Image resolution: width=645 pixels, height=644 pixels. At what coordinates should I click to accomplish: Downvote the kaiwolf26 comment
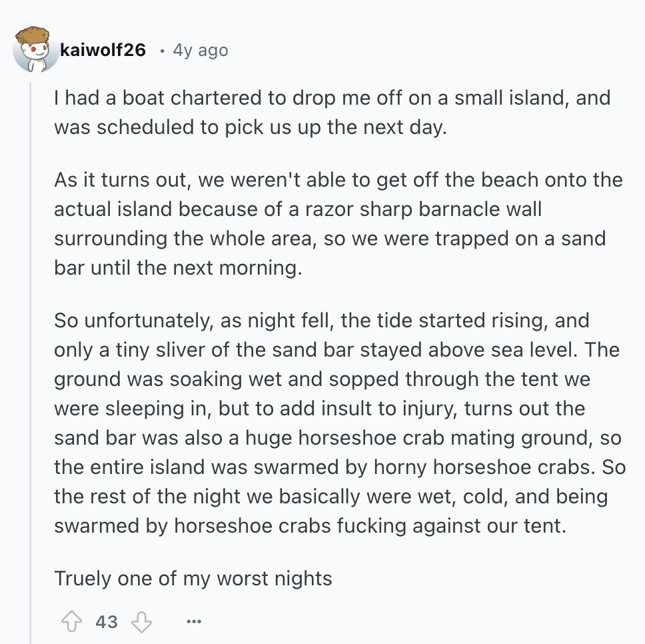pyautogui.click(x=141, y=621)
